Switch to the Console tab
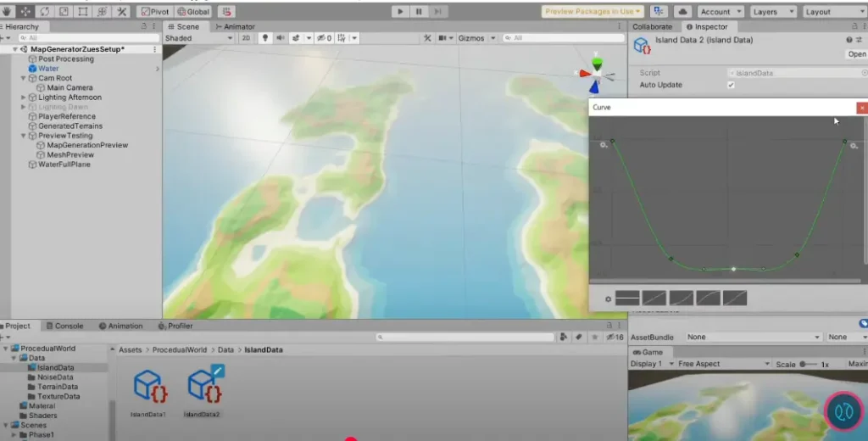The height and width of the screenshot is (441, 868). tap(70, 326)
